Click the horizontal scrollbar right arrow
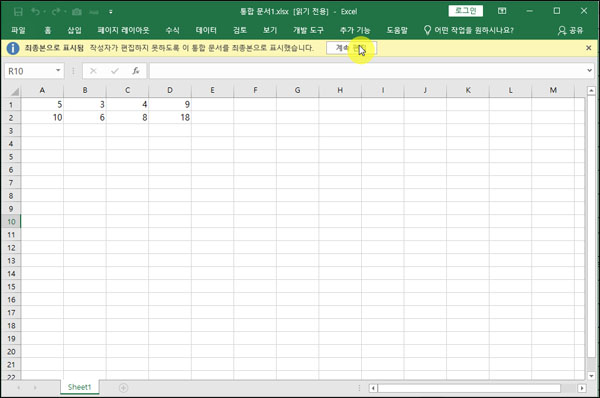The width and height of the screenshot is (600, 398). [x=582, y=388]
